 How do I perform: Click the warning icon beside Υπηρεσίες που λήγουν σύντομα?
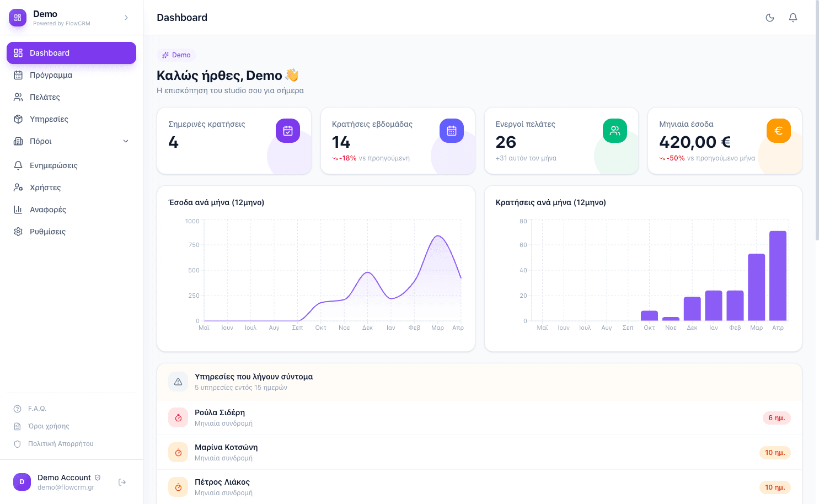178,382
